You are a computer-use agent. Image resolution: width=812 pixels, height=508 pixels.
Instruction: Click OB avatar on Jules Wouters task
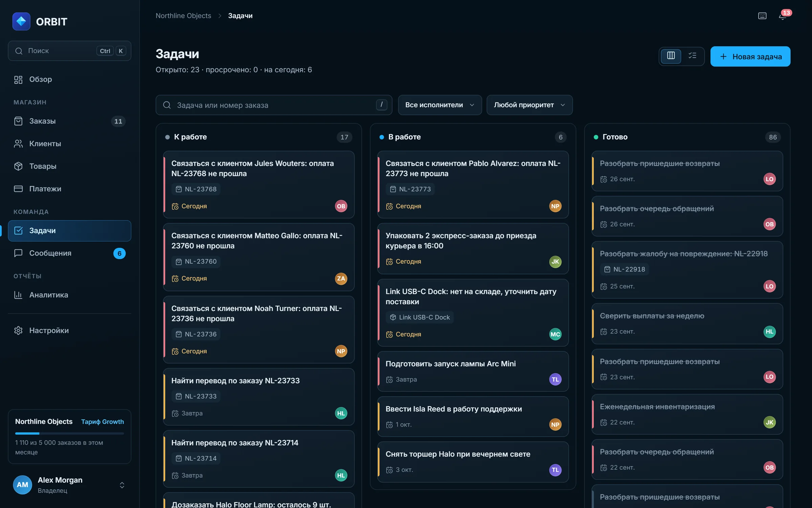(x=341, y=206)
